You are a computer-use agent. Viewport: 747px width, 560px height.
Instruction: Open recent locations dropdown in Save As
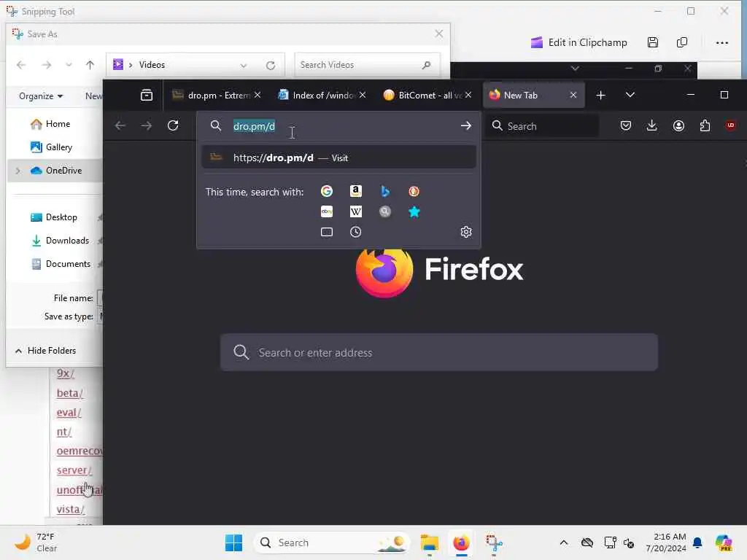click(x=69, y=65)
